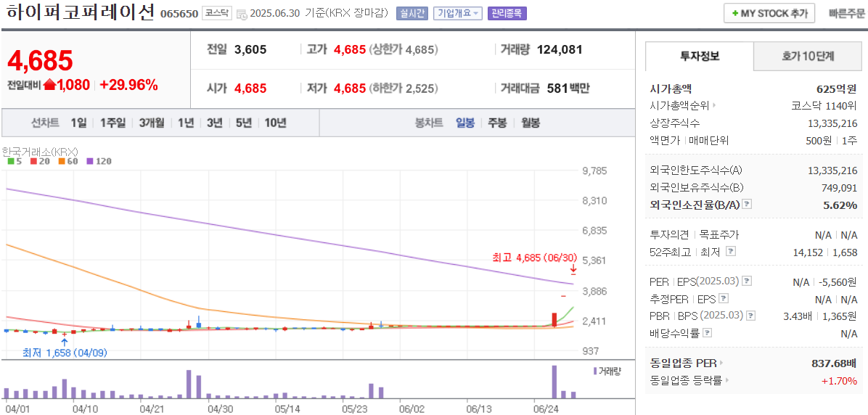Click the 실시간 button
This screenshot has width=868, height=415.
coord(412,14)
